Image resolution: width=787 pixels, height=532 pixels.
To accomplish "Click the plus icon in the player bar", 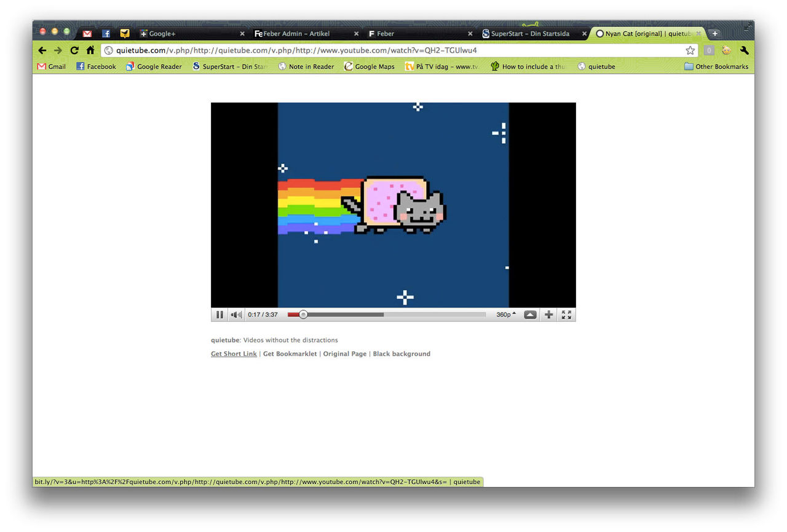I will coord(549,315).
